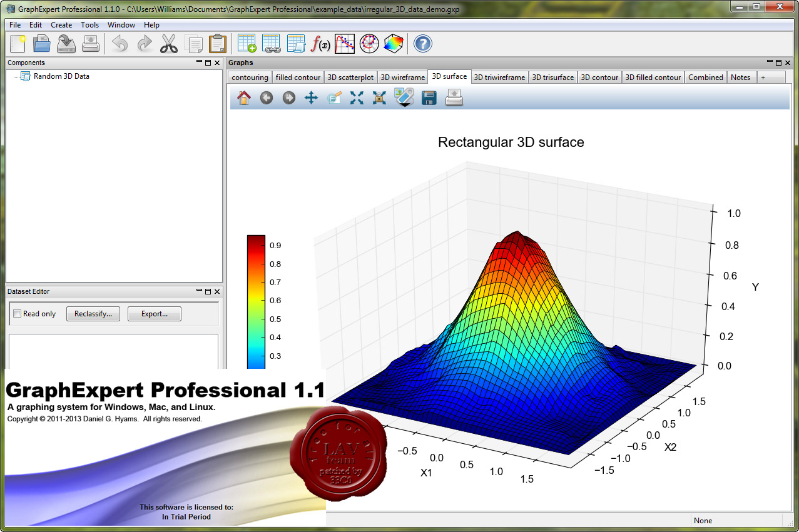Image resolution: width=799 pixels, height=532 pixels.
Task: Maximize the Graphs panel
Action: point(778,63)
